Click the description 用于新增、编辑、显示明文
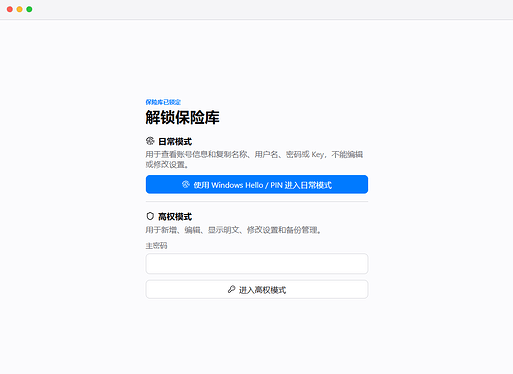 [x=233, y=230]
